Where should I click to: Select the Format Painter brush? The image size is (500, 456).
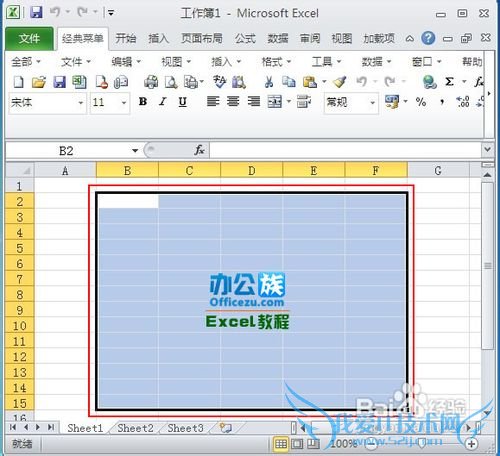coord(340,82)
